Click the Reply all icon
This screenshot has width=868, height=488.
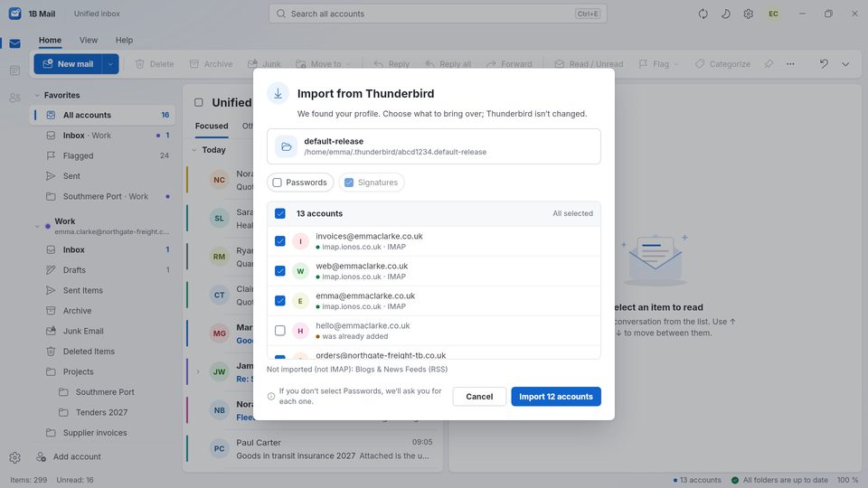pos(430,64)
